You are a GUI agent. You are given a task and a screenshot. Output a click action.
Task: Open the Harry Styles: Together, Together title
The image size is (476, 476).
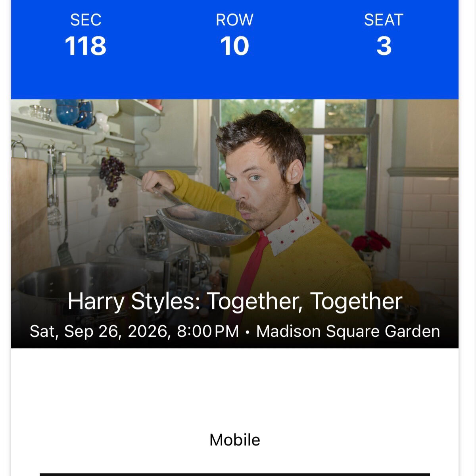(235, 301)
